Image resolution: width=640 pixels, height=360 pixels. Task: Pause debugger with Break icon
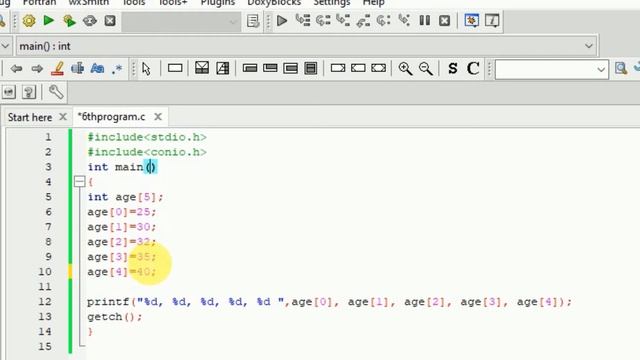424,20
